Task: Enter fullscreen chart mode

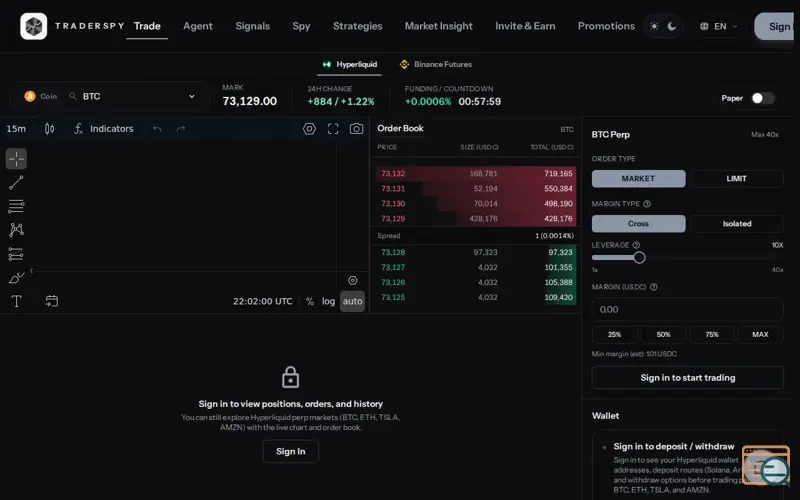Action: [x=333, y=129]
